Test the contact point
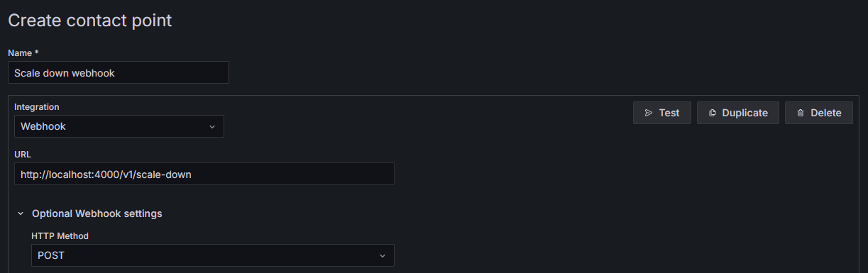868x273 pixels. pyautogui.click(x=662, y=113)
